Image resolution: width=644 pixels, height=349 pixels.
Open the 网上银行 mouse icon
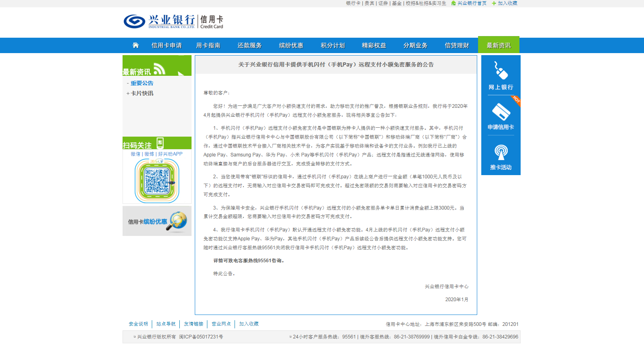coord(501,70)
